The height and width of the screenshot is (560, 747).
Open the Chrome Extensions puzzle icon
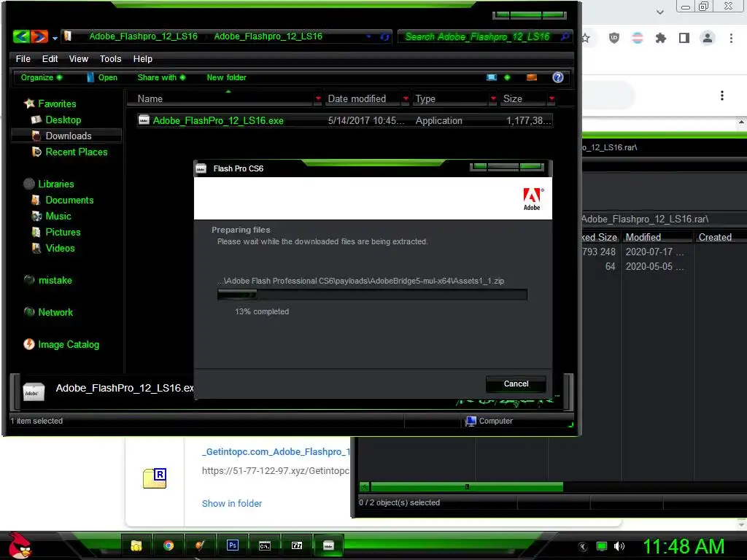[660, 38]
